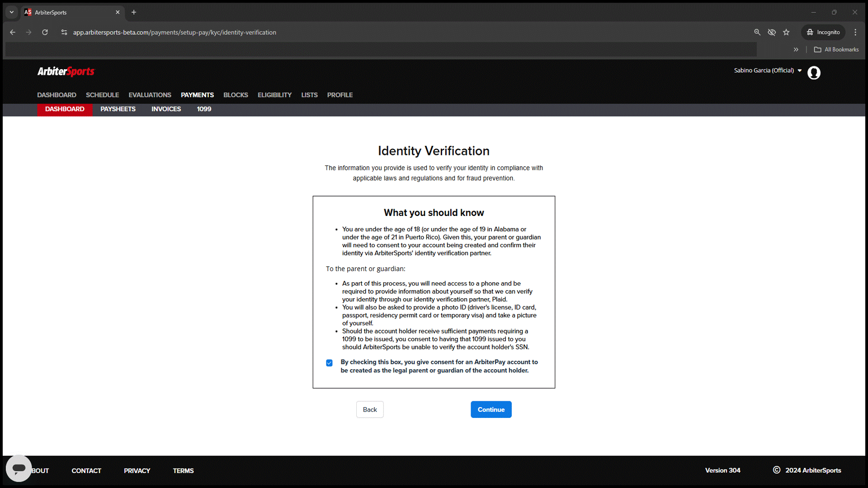Open the chat support bubble
Viewport: 868px width, 488px height.
(19, 468)
